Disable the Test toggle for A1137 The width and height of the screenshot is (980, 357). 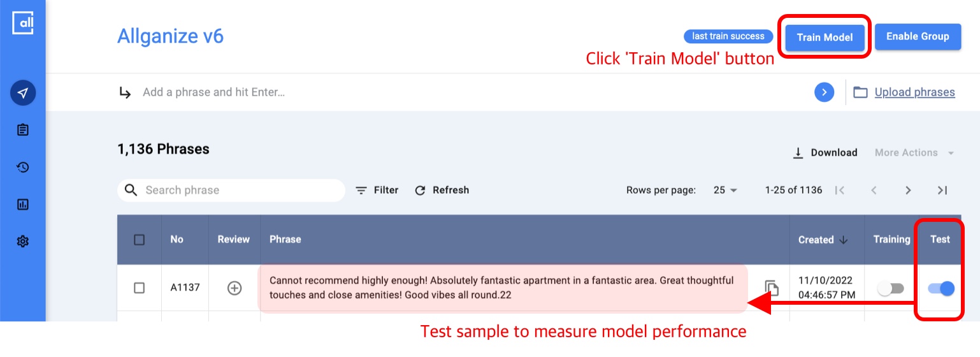(941, 289)
